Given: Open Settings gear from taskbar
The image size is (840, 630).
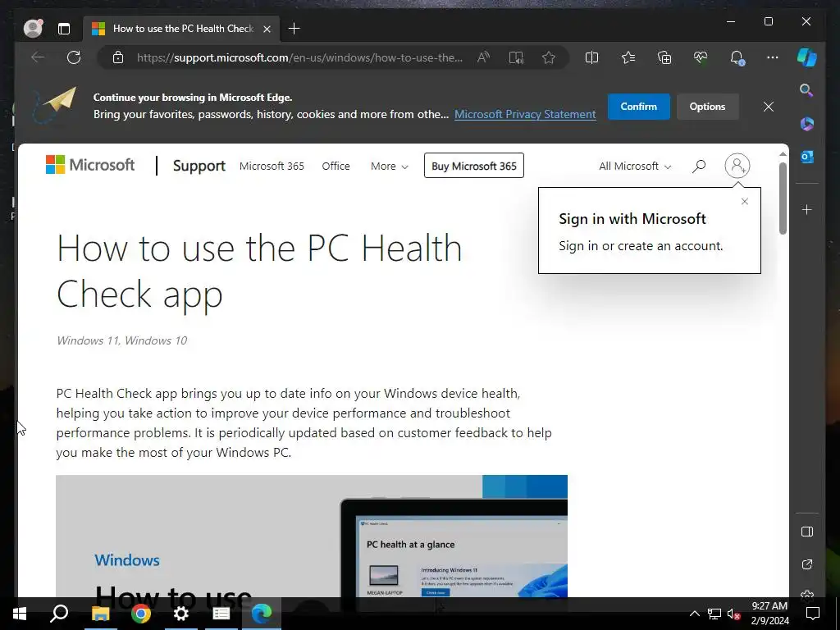Looking at the screenshot, I should [x=181, y=614].
